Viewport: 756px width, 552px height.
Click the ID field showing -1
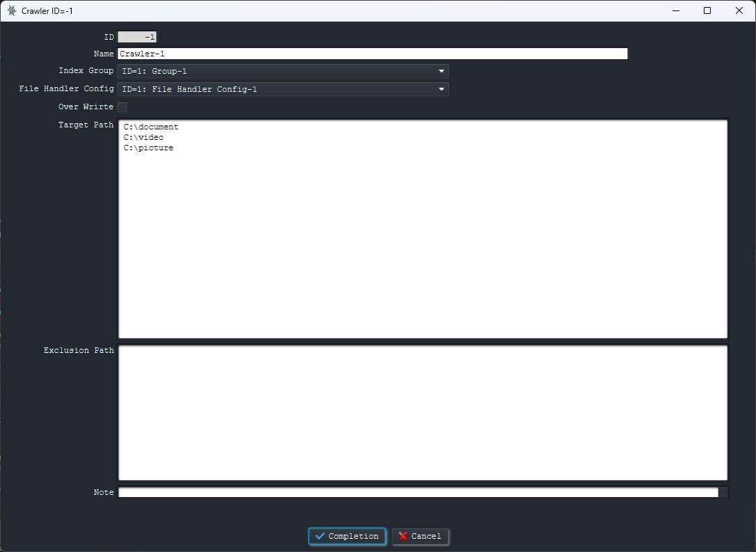pyautogui.click(x=137, y=37)
